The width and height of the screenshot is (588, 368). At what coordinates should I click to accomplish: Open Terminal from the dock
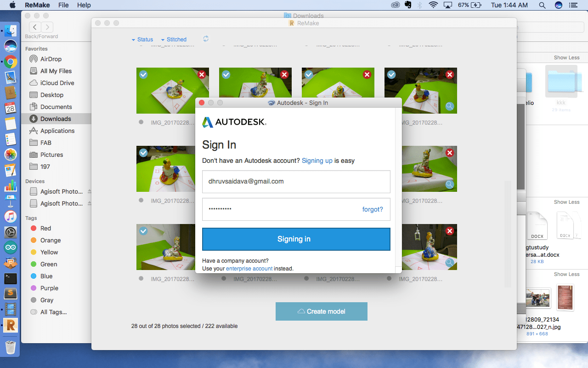tap(11, 278)
